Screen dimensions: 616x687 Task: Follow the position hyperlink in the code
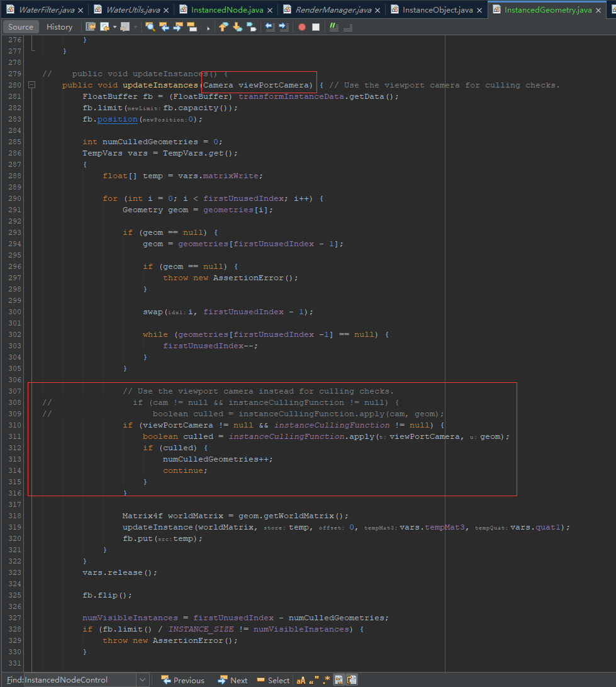point(118,118)
